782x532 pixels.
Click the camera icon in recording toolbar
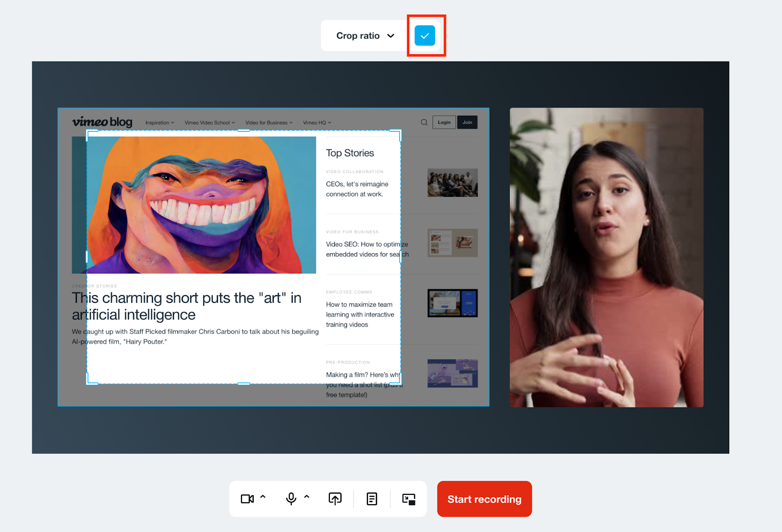[x=247, y=499]
